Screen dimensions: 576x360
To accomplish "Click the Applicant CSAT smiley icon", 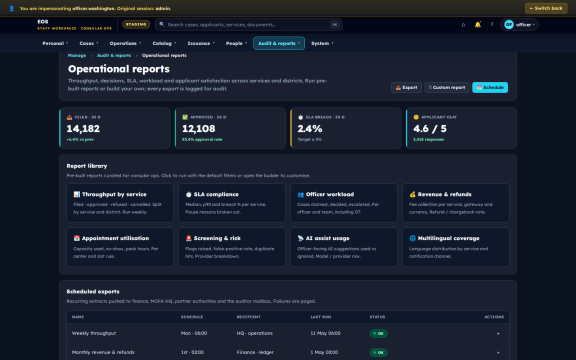I will pyautogui.click(x=416, y=117).
